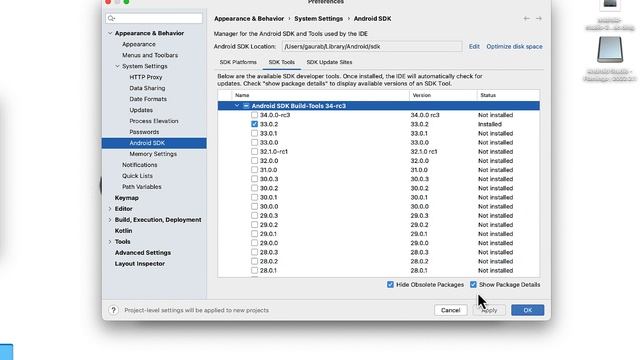
Task: Check the 33.0.0 checkbox
Action: [254, 142]
